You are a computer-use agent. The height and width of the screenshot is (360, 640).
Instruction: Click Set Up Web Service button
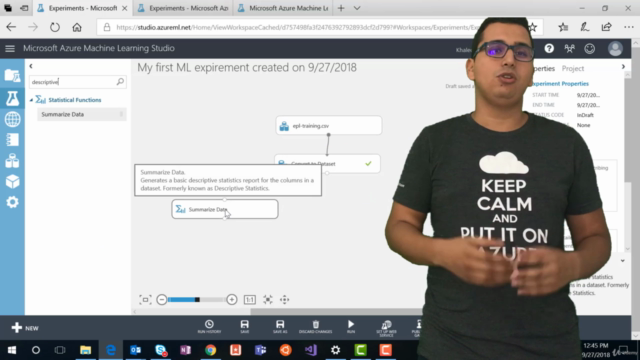coord(386,328)
